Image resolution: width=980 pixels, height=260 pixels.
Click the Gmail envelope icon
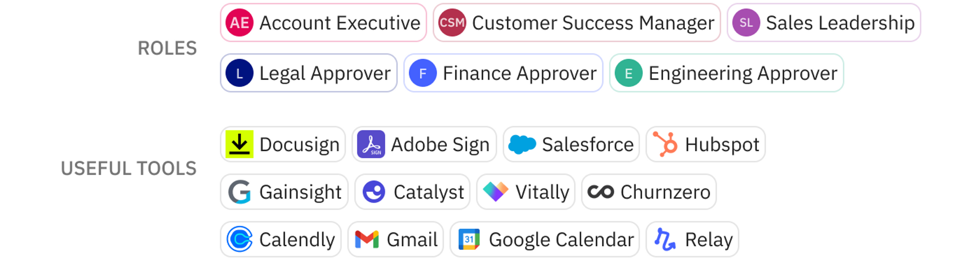(x=367, y=239)
